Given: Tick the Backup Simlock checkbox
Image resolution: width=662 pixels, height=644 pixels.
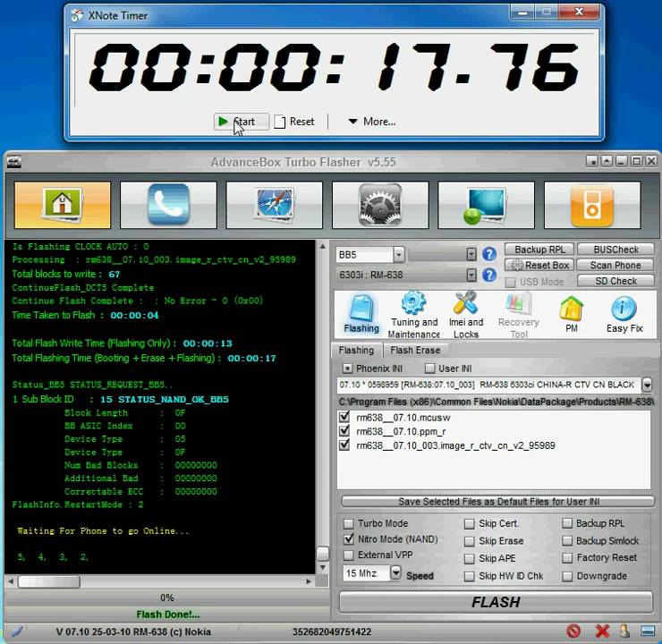Looking at the screenshot, I should [x=567, y=541].
